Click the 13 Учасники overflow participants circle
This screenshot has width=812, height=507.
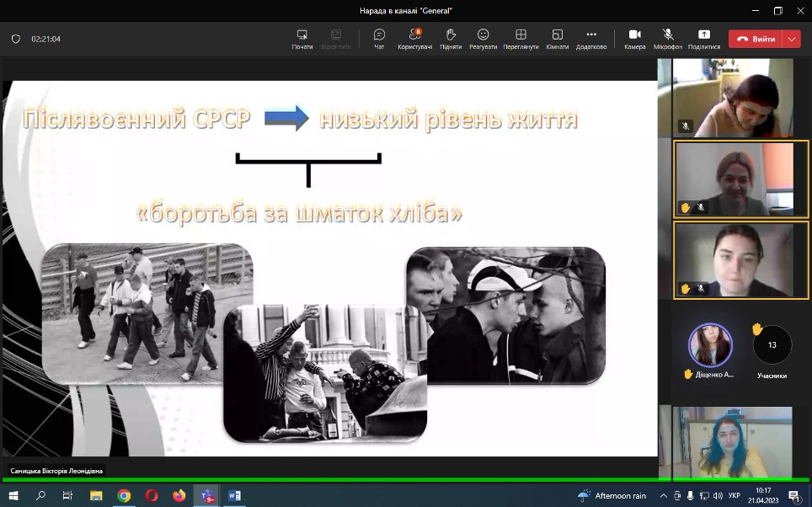[x=772, y=344]
